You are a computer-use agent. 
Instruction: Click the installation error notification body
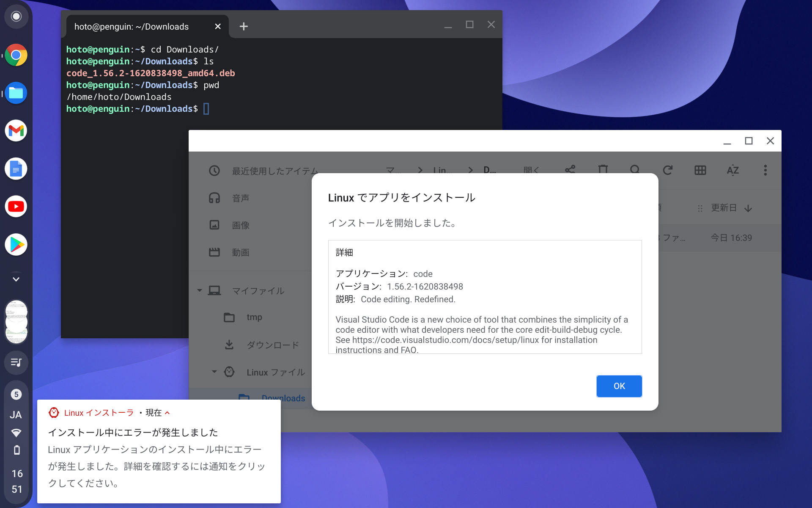pyautogui.click(x=156, y=466)
